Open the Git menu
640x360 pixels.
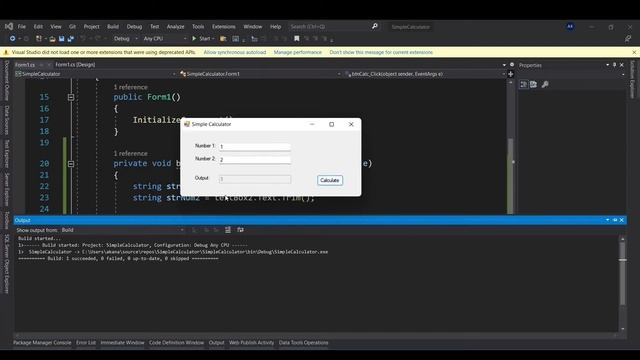click(72, 27)
